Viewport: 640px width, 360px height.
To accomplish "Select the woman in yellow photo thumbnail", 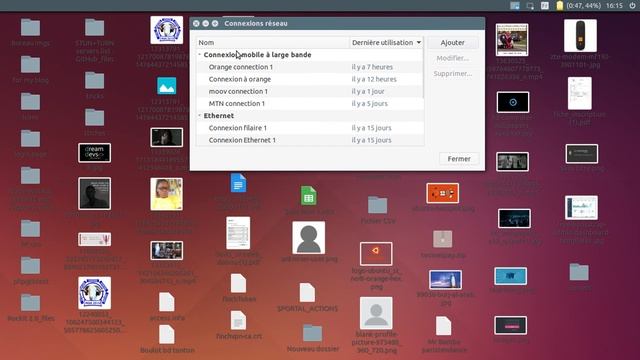I will (167, 194).
